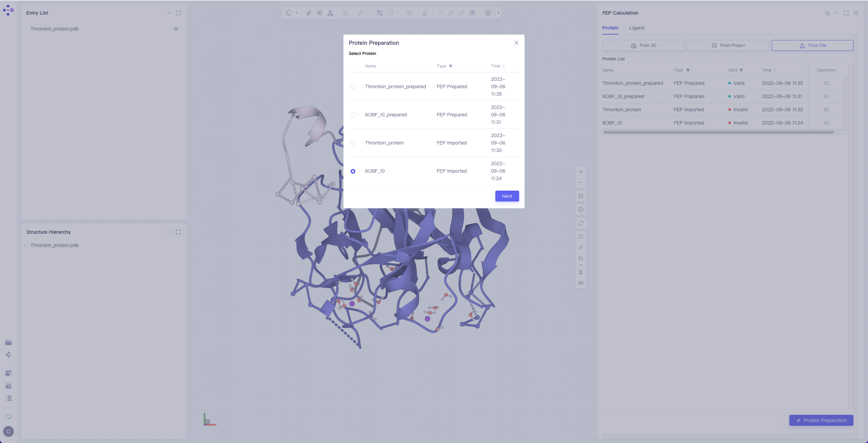Click the path style toolbar icon

coord(380,13)
